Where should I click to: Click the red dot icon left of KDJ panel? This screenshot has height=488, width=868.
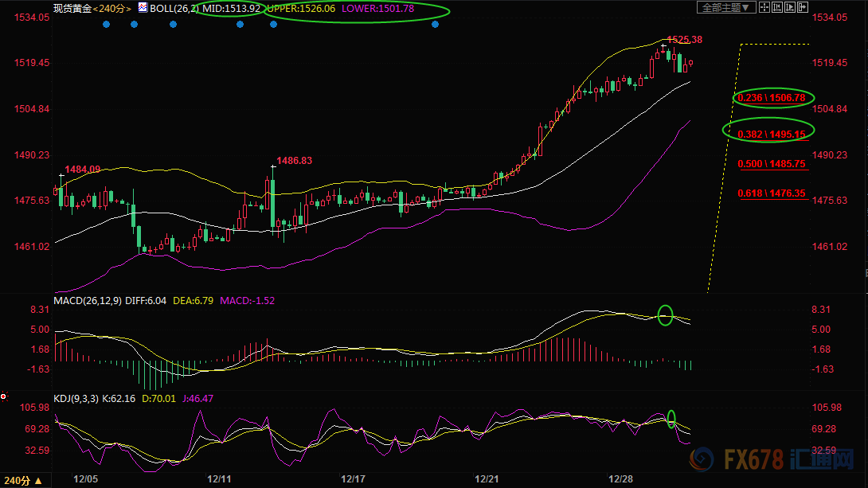click(x=4, y=396)
